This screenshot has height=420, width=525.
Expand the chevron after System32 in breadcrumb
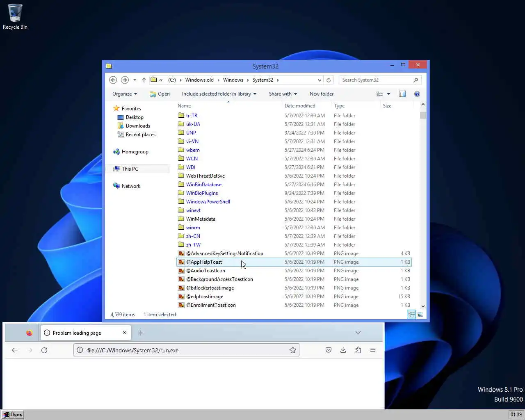[278, 80]
